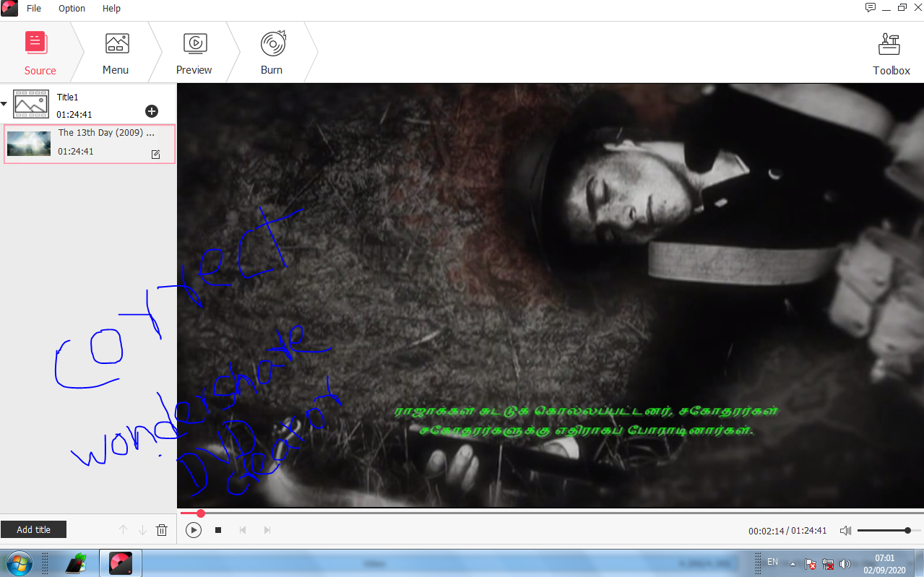924x577 pixels.
Task: Open the Action Center flag icon
Action: tap(811, 563)
